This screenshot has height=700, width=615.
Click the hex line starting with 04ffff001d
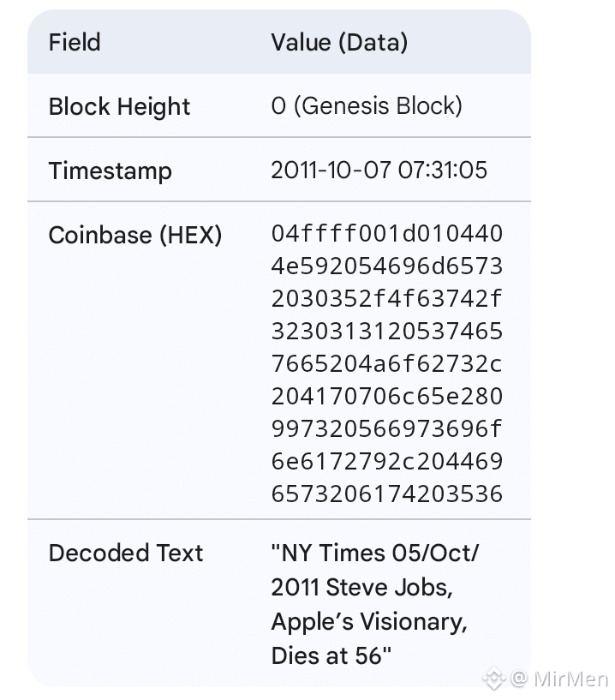pyautogui.click(x=386, y=234)
